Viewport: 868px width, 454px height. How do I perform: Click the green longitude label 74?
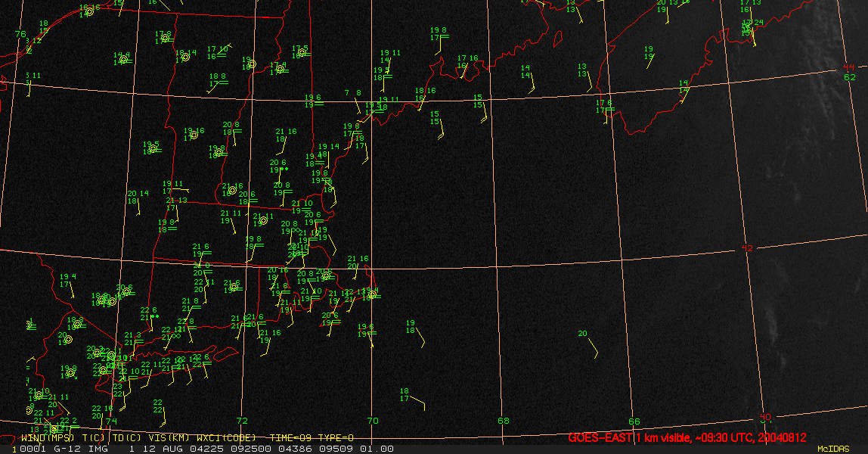point(112,421)
